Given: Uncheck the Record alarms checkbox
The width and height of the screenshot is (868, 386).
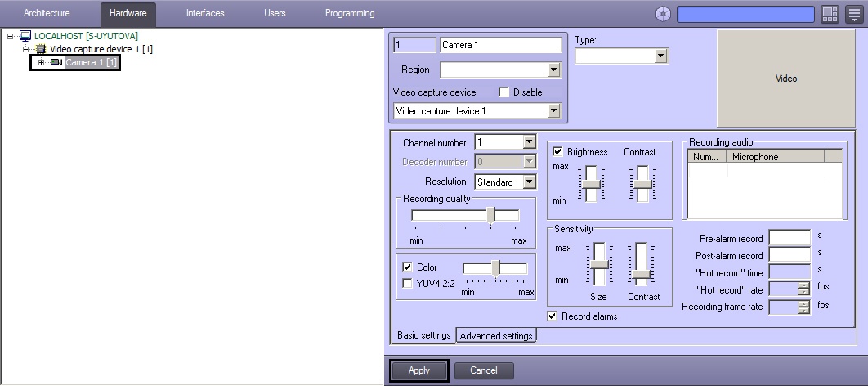Looking at the screenshot, I should coord(552,316).
